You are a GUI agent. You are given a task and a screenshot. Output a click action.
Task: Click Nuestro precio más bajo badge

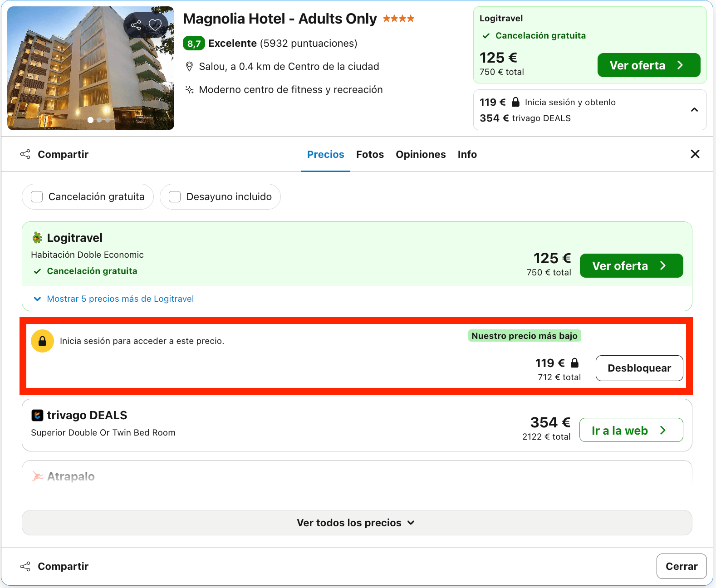[x=525, y=336]
